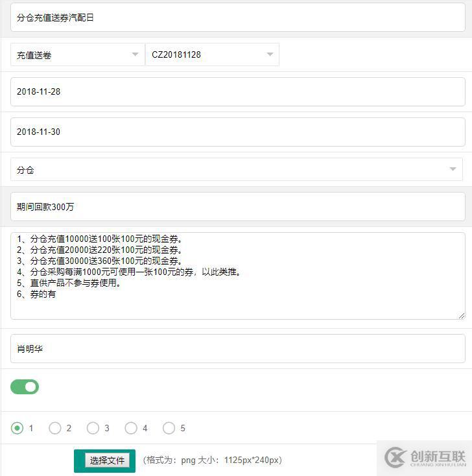472x476 pixels.
Task: Toggle the green enable switch off
Action: pos(25,387)
